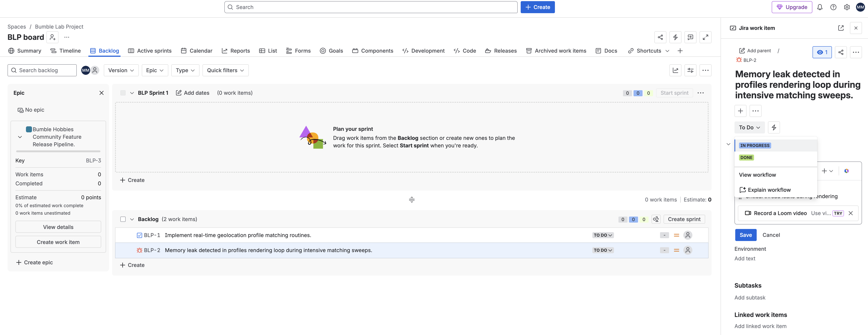Enter full screen with the expand arrows icon
Image resolution: width=868 pixels, height=335 pixels.
click(706, 37)
